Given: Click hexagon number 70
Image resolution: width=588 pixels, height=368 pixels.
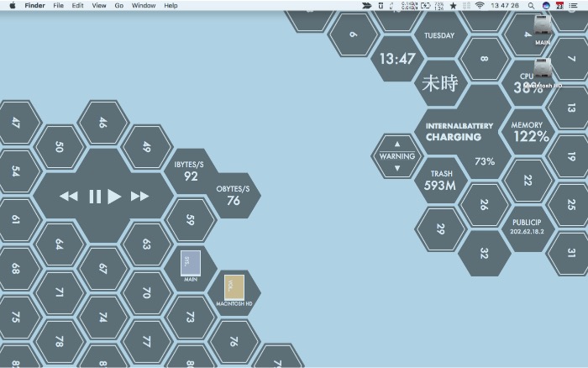Looking at the screenshot, I should [147, 293].
